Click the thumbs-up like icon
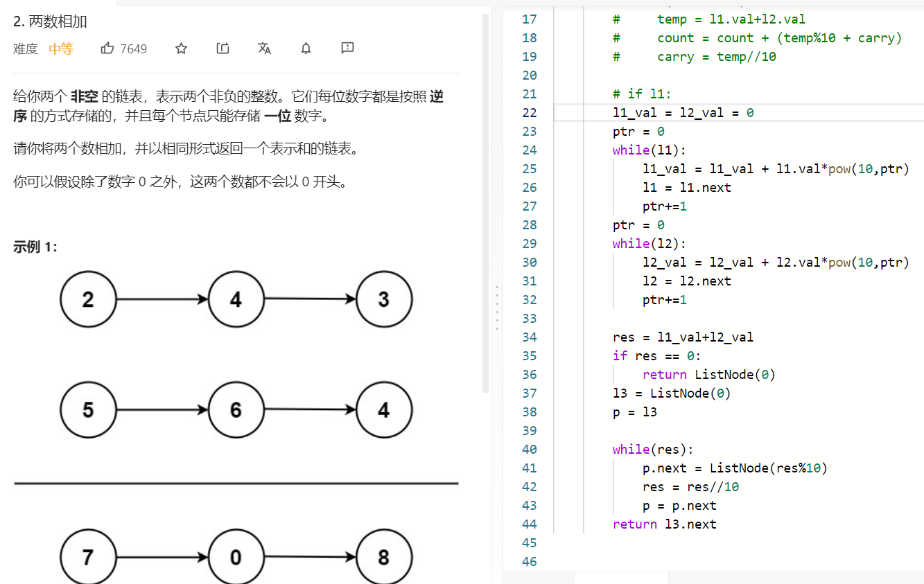Image resolution: width=924 pixels, height=584 pixels. point(107,48)
